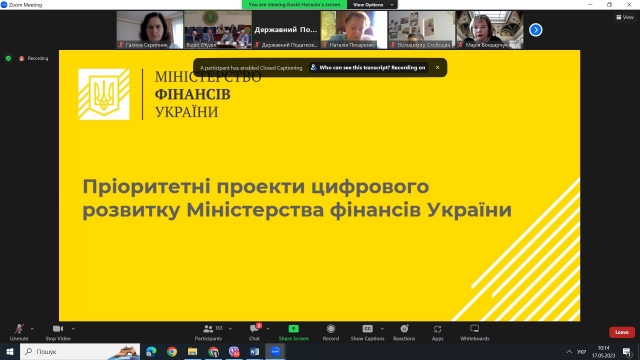Click the Zoom Meeting title bar icon
The height and width of the screenshot is (360, 640).
4,4
